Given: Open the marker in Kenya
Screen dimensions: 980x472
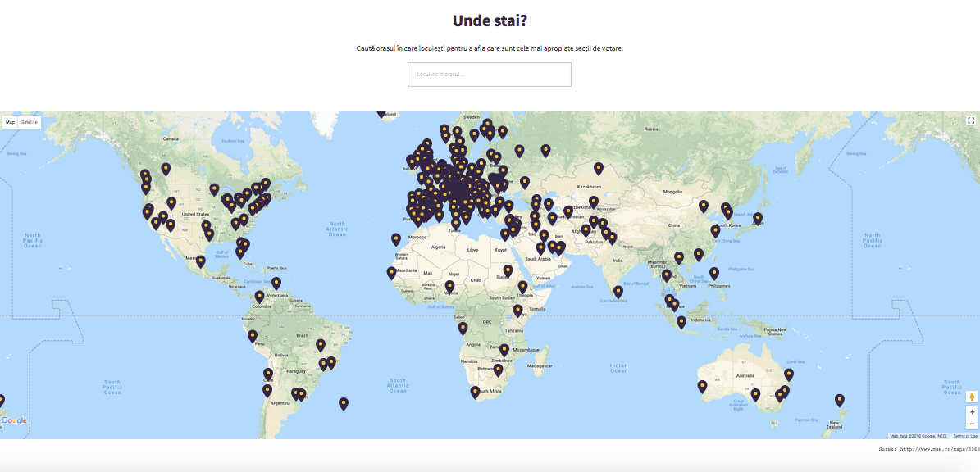Looking at the screenshot, I should point(518,311).
